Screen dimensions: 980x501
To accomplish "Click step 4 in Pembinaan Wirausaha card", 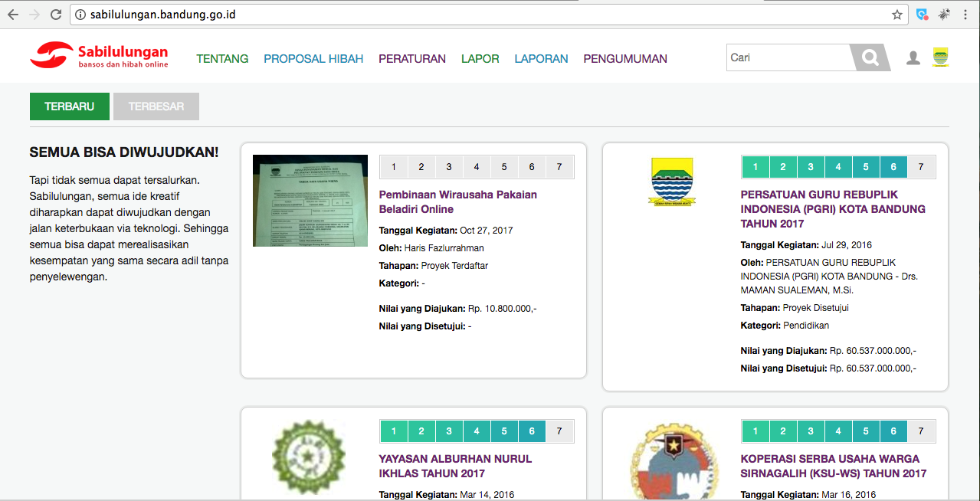I will (477, 167).
